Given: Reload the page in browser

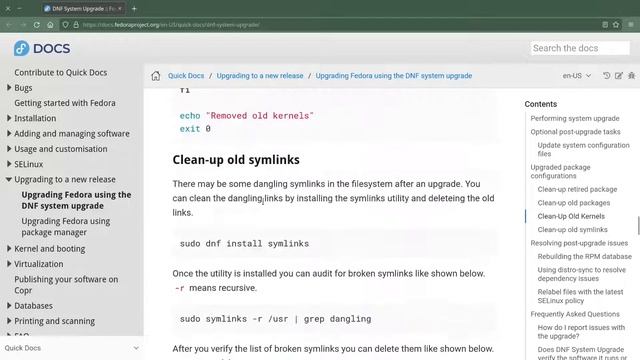Looking at the screenshot, I should tap(37, 25).
